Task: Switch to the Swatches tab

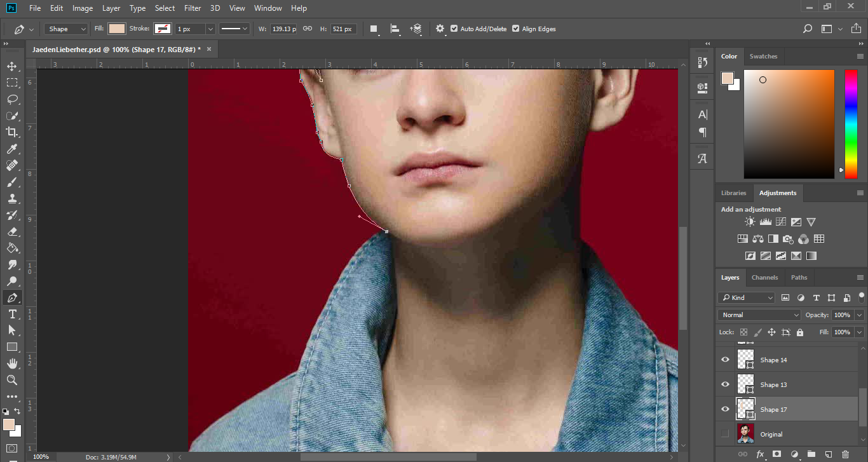Action: click(763, 57)
